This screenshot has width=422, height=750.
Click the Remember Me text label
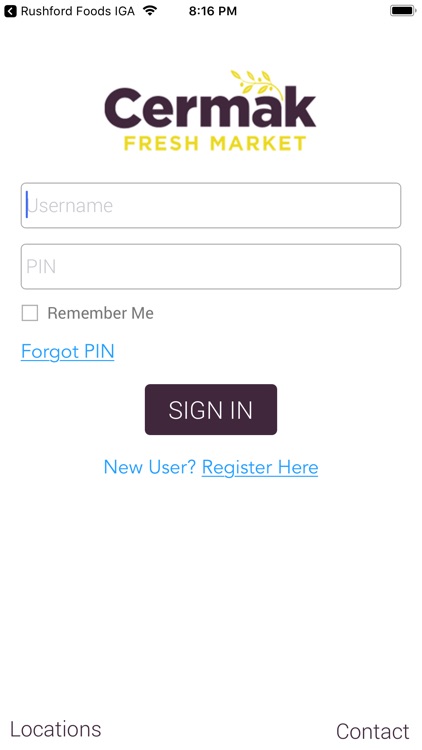pos(100,313)
